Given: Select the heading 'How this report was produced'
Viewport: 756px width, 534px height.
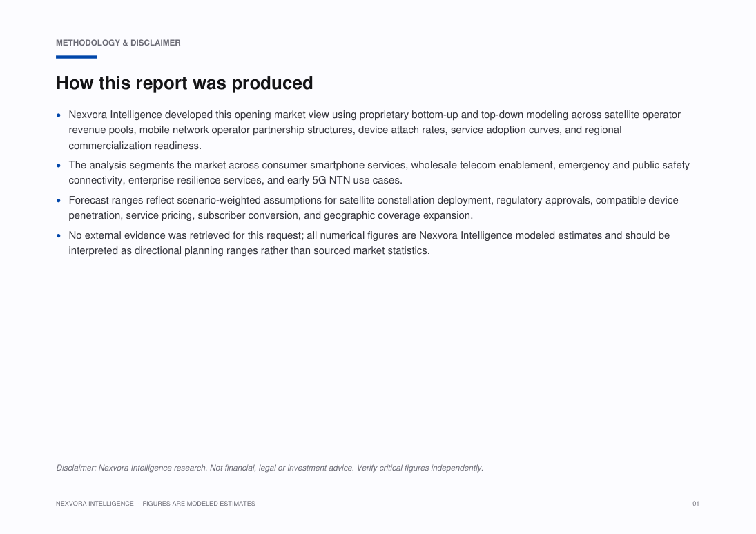Looking at the screenshot, I should tap(184, 83).
